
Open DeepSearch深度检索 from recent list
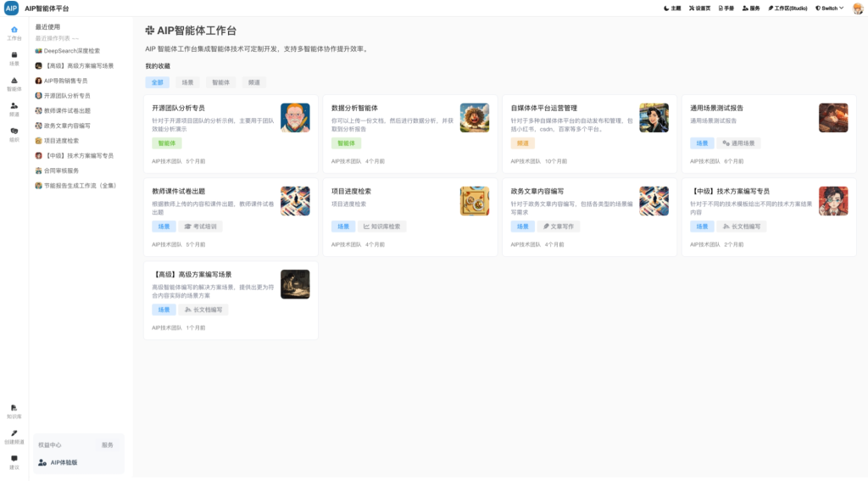[71, 51]
